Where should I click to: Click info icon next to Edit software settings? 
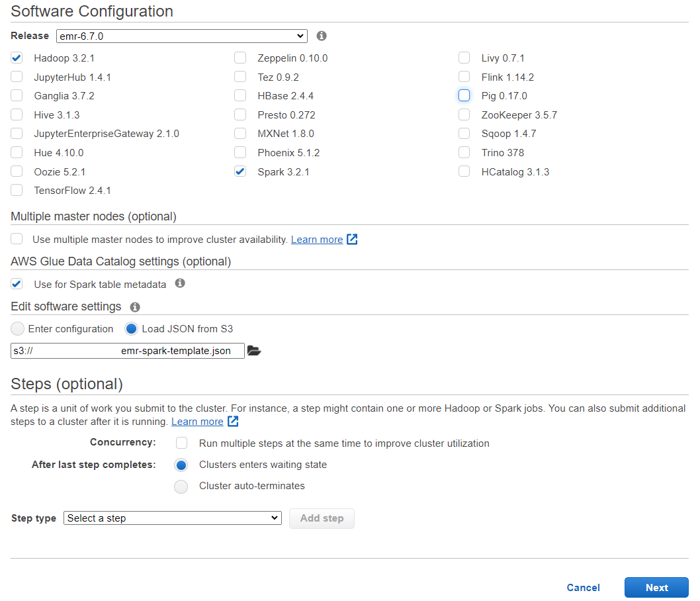(x=135, y=306)
